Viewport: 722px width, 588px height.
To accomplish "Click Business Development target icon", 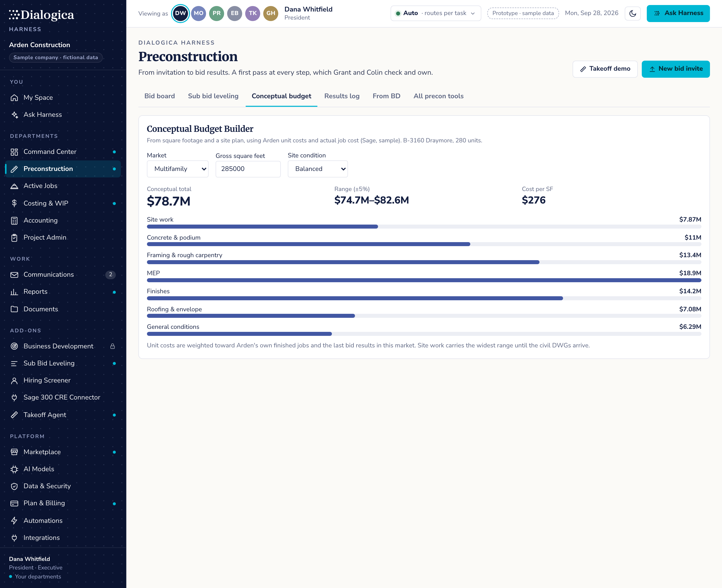I will (14, 346).
